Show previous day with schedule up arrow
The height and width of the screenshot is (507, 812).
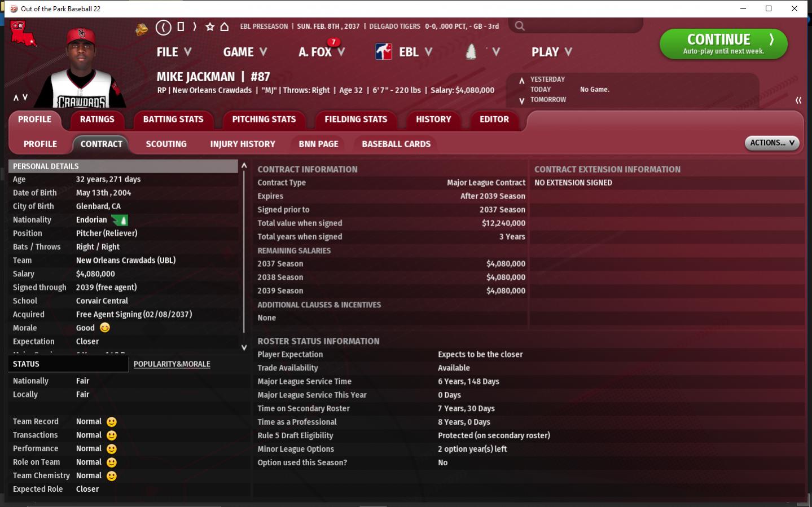click(521, 81)
